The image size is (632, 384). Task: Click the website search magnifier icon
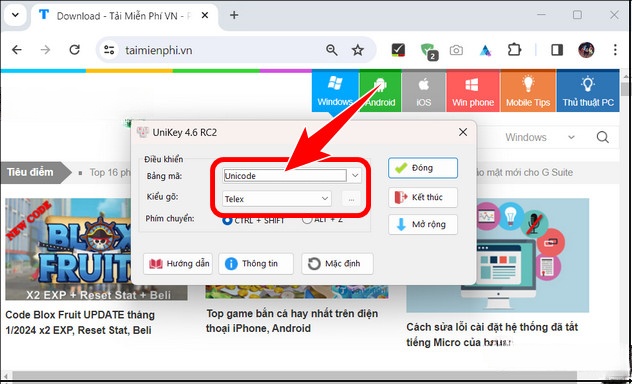603,137
